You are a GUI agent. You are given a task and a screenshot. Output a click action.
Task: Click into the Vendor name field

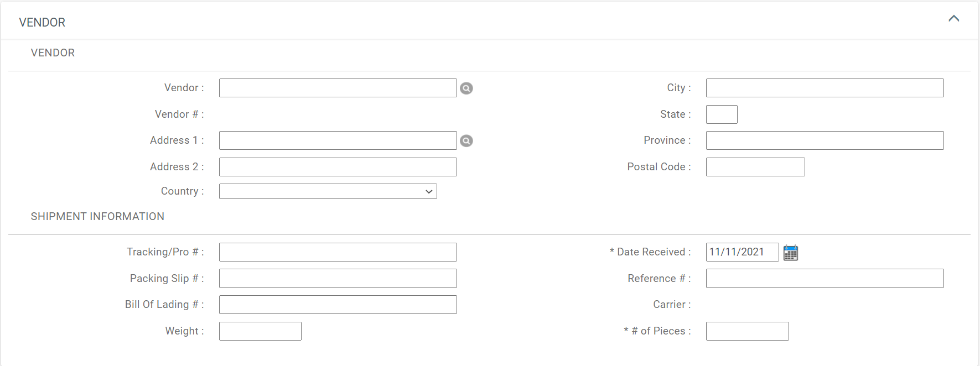coord(338,88)
